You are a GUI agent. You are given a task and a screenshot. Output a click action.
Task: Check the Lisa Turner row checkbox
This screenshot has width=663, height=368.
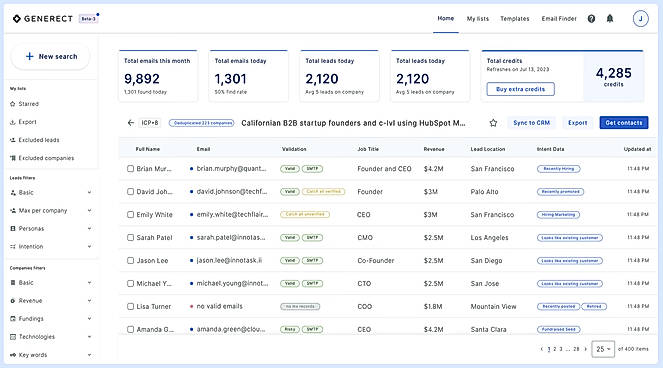point(130,306)
